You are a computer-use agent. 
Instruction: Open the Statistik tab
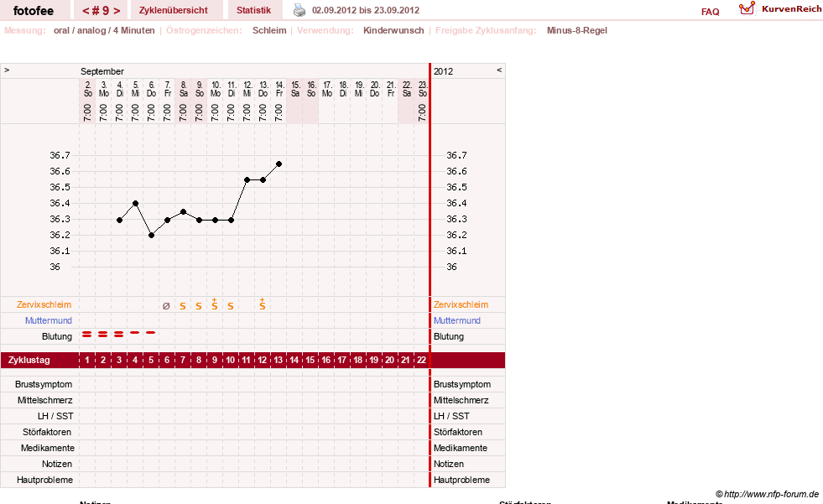[253, 10]
